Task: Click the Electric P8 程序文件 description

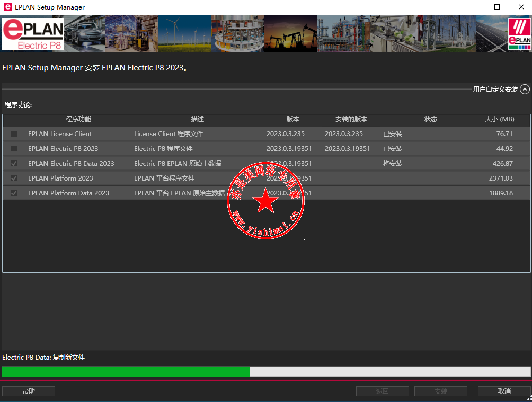Action: pos(163,149)
